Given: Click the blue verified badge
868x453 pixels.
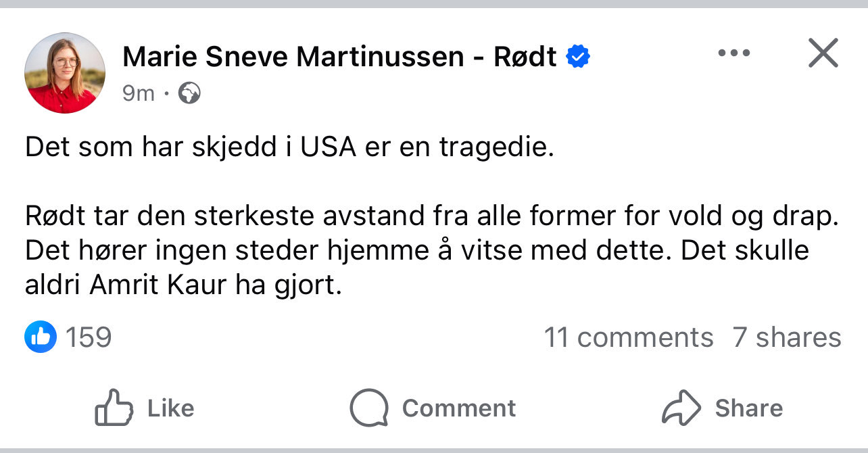Looking at the screenshot, I should (577, 57).
